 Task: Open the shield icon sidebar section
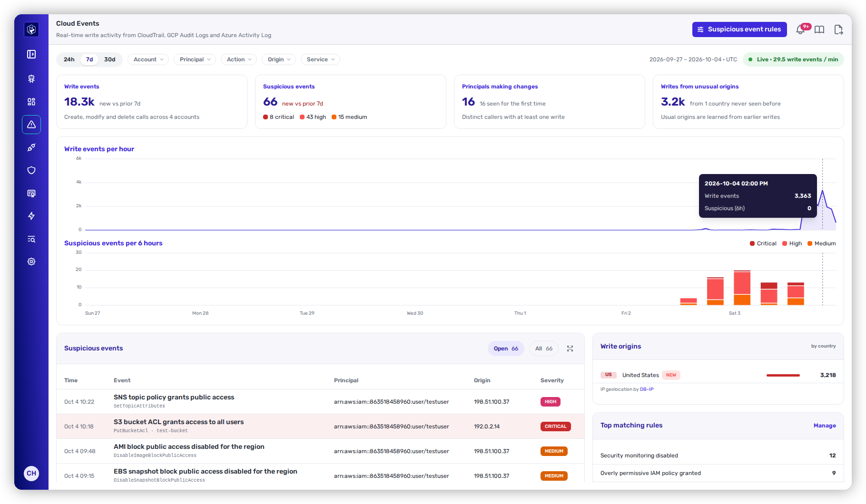click(31, 170)
